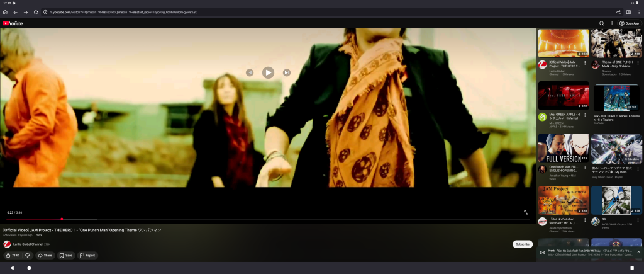Report the video using flag button

pos(87,255)
